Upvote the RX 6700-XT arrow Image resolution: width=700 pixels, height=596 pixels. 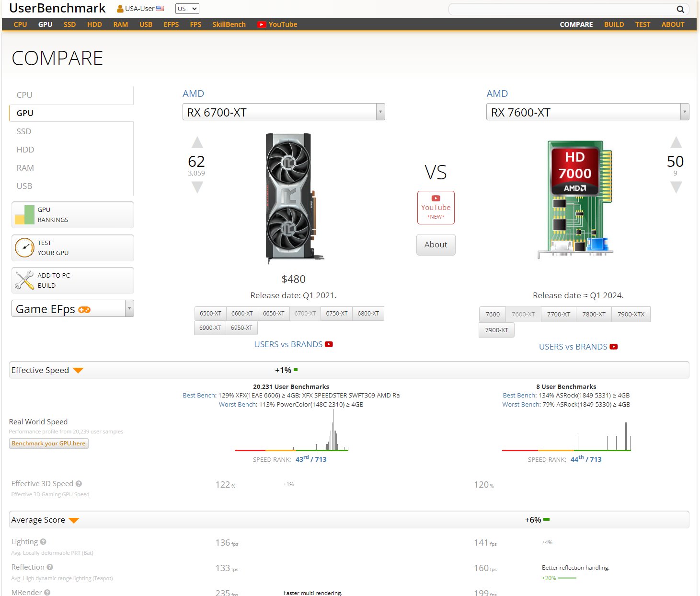[x=197, y=142]
